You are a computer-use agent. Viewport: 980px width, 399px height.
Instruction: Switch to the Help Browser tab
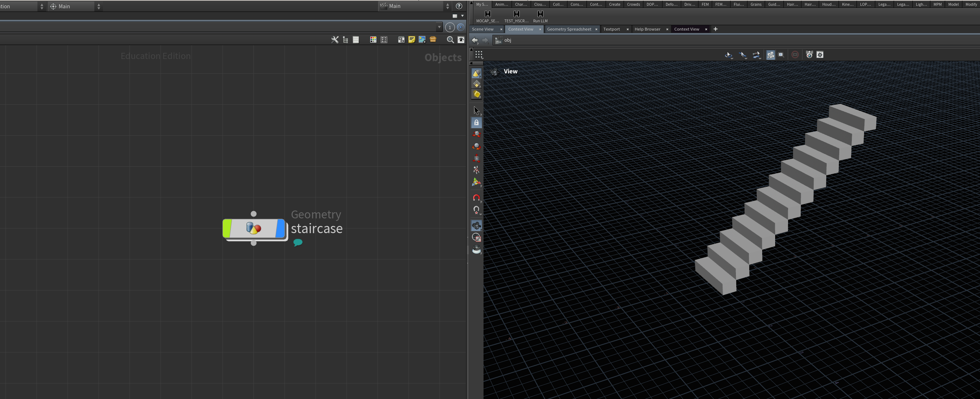click(647, 29)
